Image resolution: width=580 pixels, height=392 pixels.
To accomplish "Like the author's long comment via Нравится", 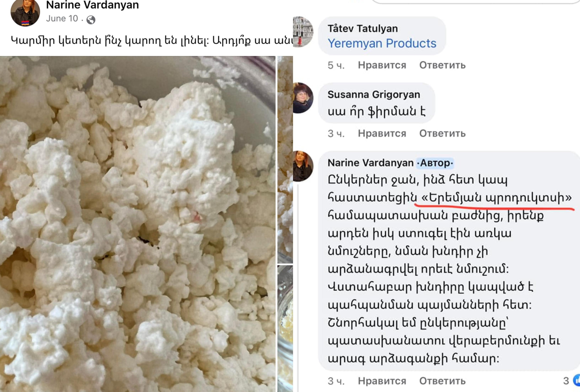I will 382,381.
